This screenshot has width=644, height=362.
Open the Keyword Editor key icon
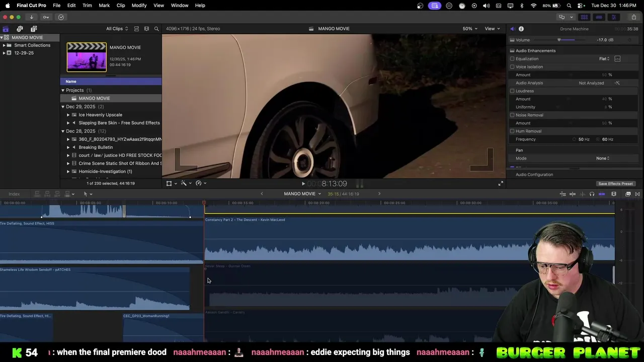[46, 17]
